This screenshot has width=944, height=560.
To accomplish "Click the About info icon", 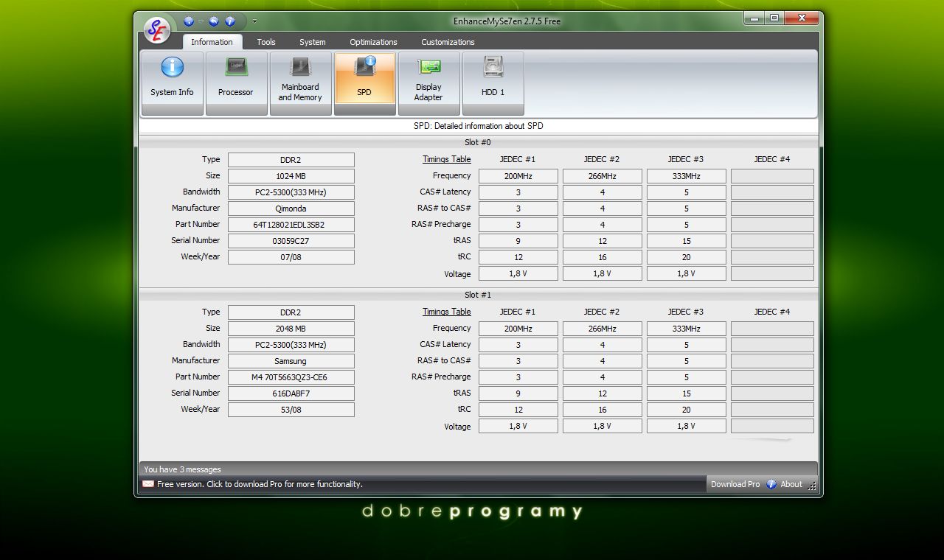I will (771, 484).
